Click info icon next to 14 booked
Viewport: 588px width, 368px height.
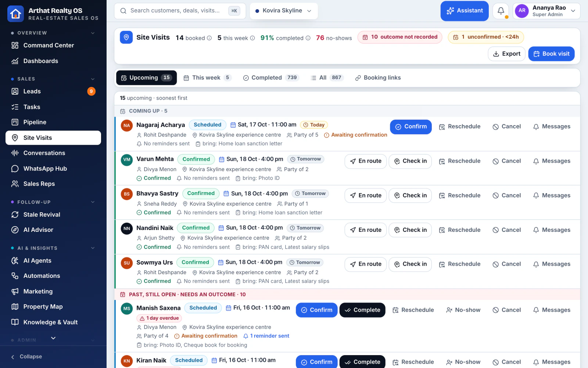[209, 38]
